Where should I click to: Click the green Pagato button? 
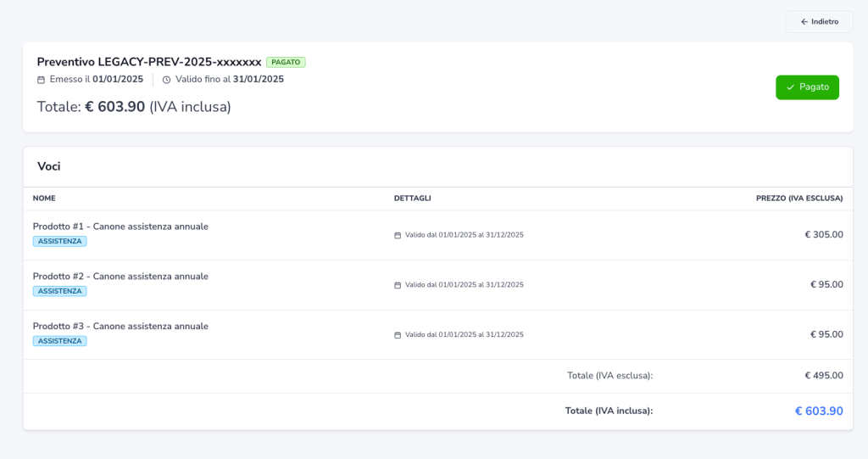point(807,87)
